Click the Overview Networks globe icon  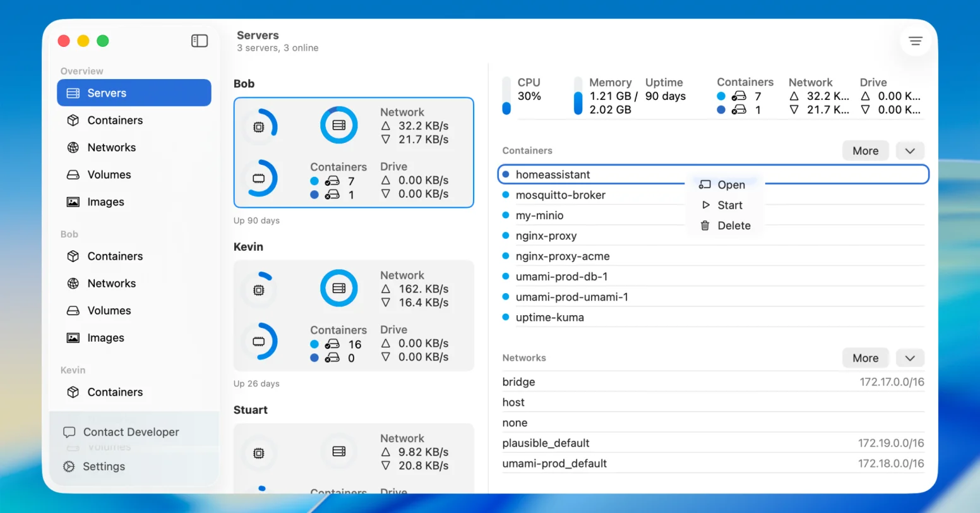coord(73,147)
